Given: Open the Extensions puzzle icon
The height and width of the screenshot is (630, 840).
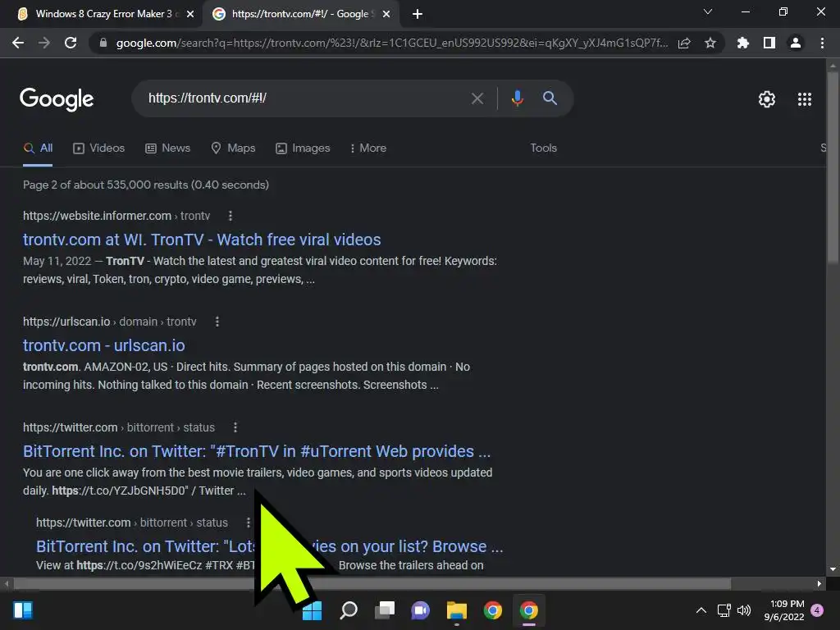Looking at the screenshot, I should [x=743, y=43].
